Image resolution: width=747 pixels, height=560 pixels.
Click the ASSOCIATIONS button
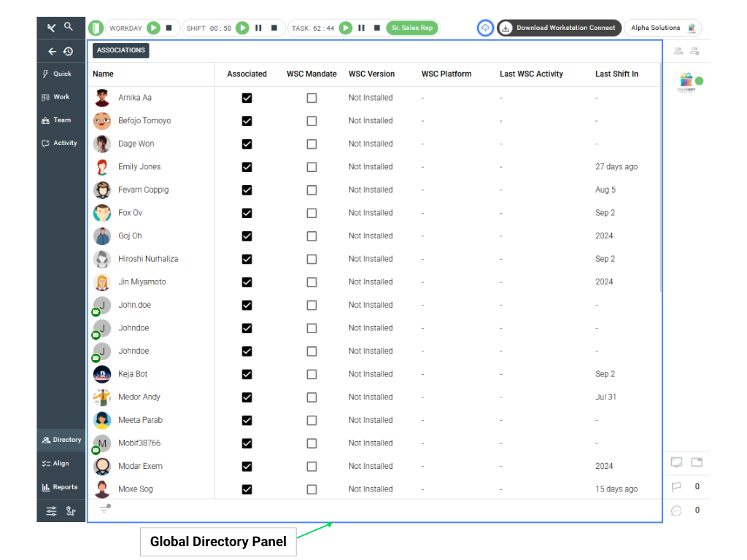tap(121, 50)
